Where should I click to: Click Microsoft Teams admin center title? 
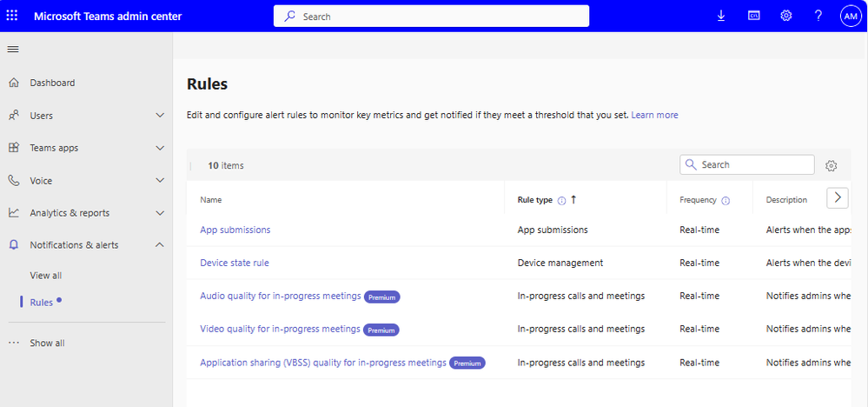pos(108,16)
